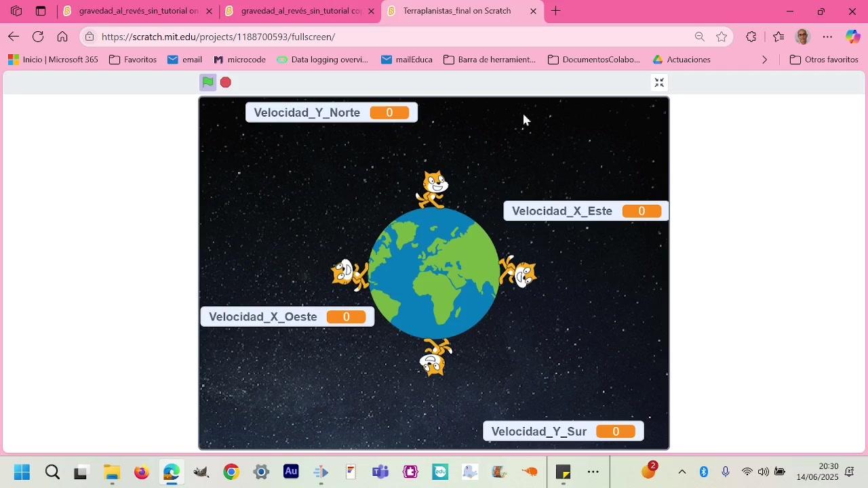Refresh the current page
868x488 pixels.
point(38,37)
